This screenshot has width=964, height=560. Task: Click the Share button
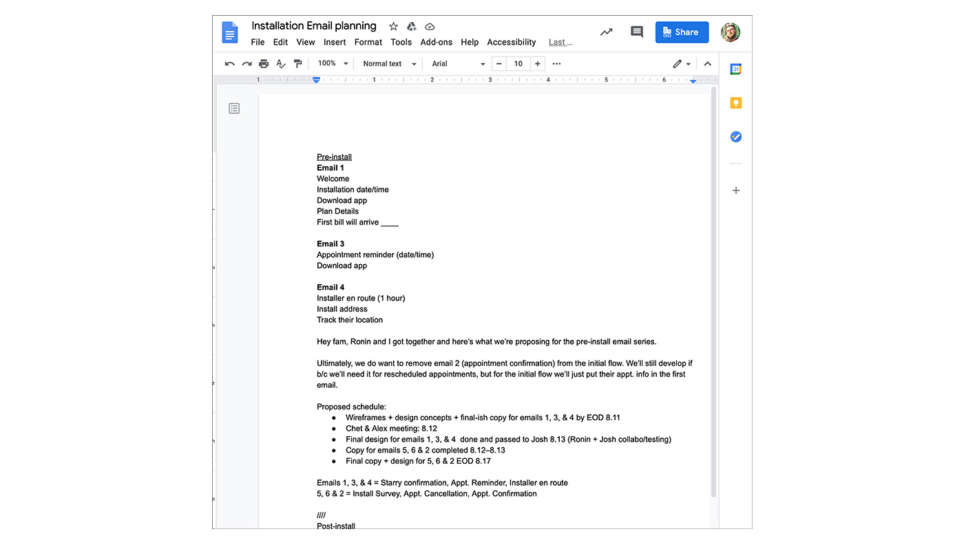[682, 32]
